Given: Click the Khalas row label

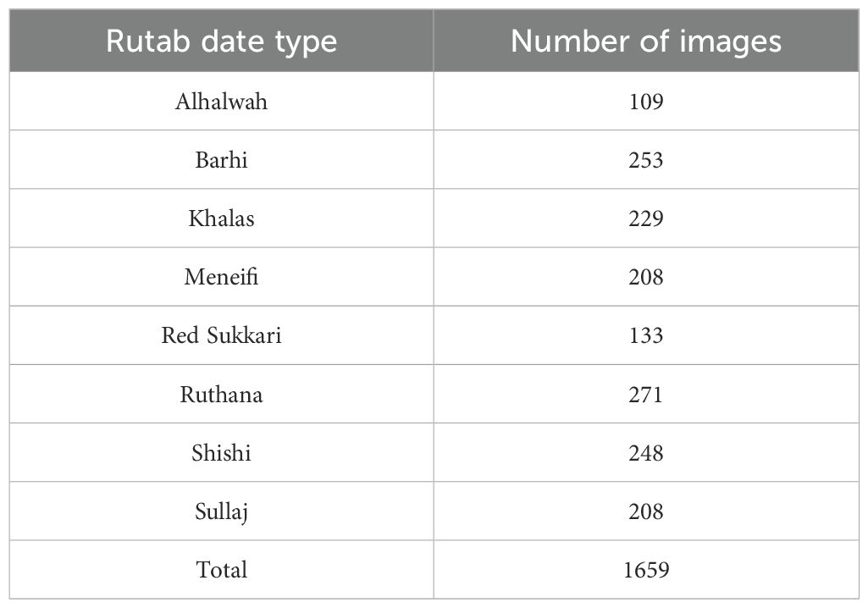Looking at the screenshot, I should pyautogui.click(x=221, y=218).
